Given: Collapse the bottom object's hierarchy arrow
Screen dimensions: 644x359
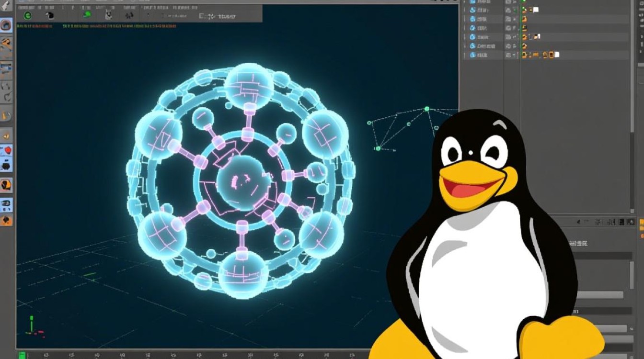Looking at the screenshot, I should (463, 55).
